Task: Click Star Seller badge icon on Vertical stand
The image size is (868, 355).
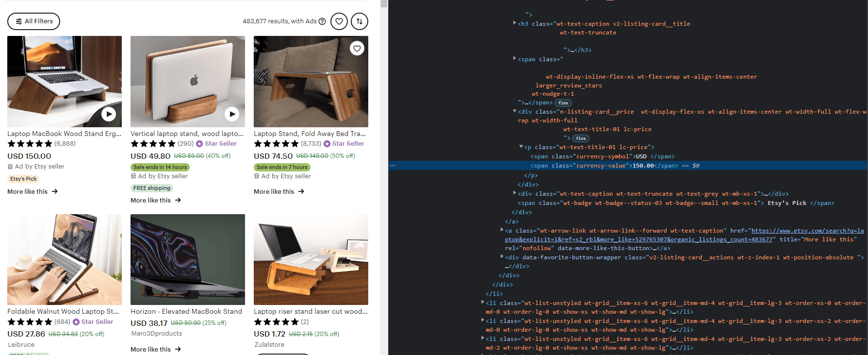Action: point(199,144)
